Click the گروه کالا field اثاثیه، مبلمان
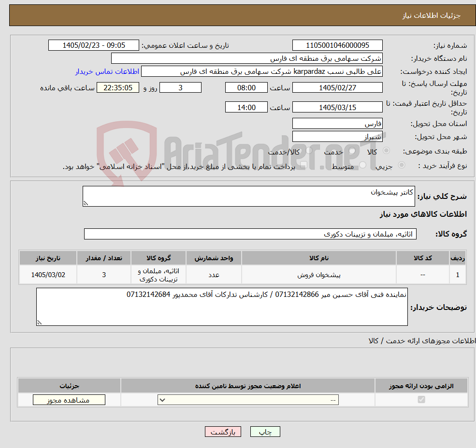The image size is (476, 448). (x=250, y=234)
